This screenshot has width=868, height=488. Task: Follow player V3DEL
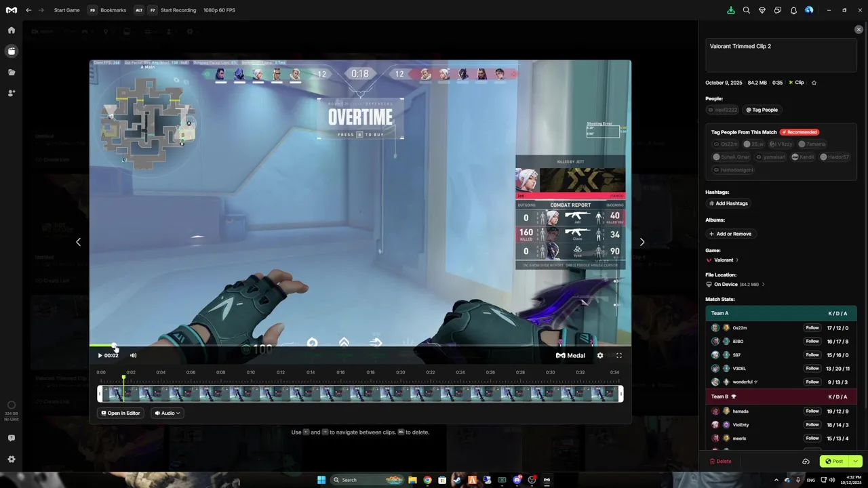[x=812, y=369]
